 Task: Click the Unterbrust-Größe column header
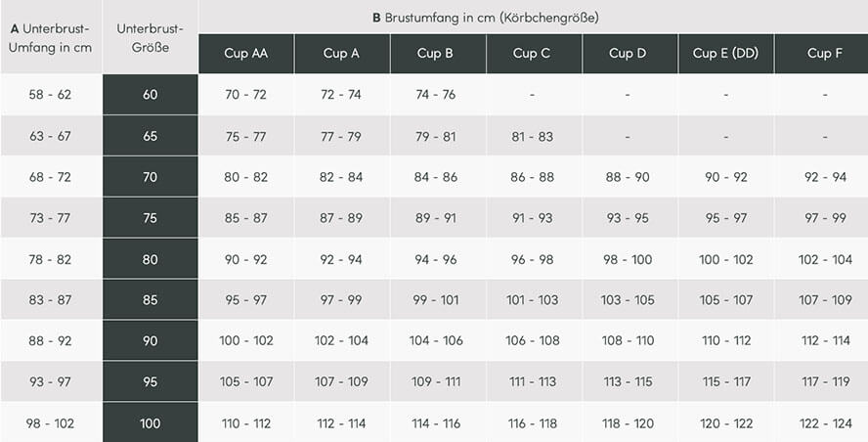point(150,37)
